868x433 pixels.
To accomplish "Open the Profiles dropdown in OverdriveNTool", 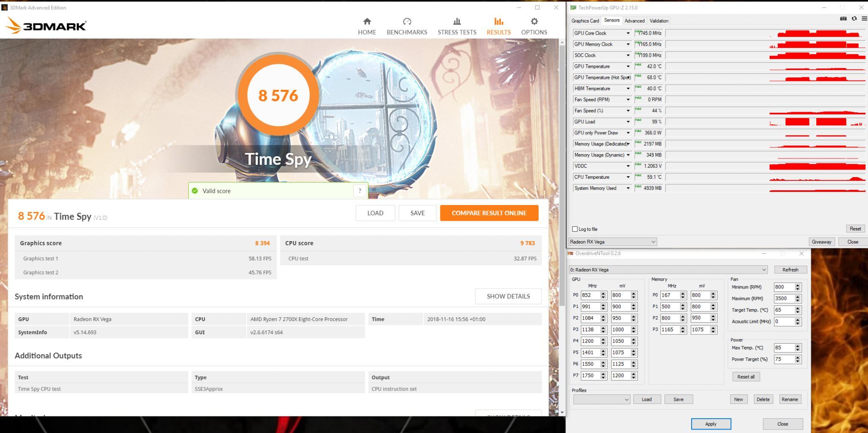I will coord(602,400).
